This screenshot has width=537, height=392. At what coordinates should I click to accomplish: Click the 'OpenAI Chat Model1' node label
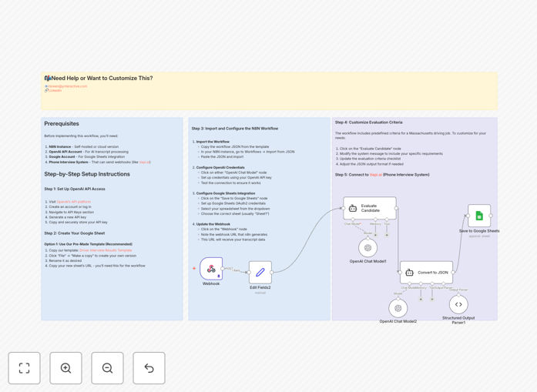[x=368, y=261]
